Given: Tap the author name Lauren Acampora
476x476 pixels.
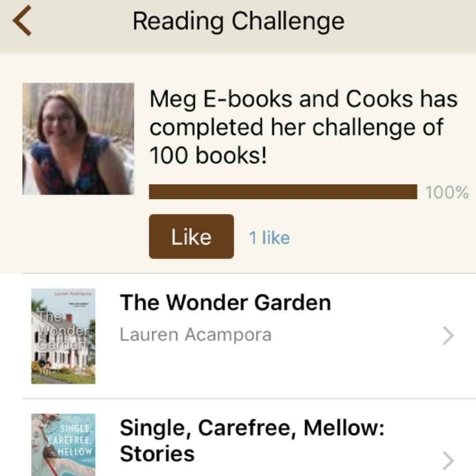Looking at the screenshot, I should (x=195, y=335).
